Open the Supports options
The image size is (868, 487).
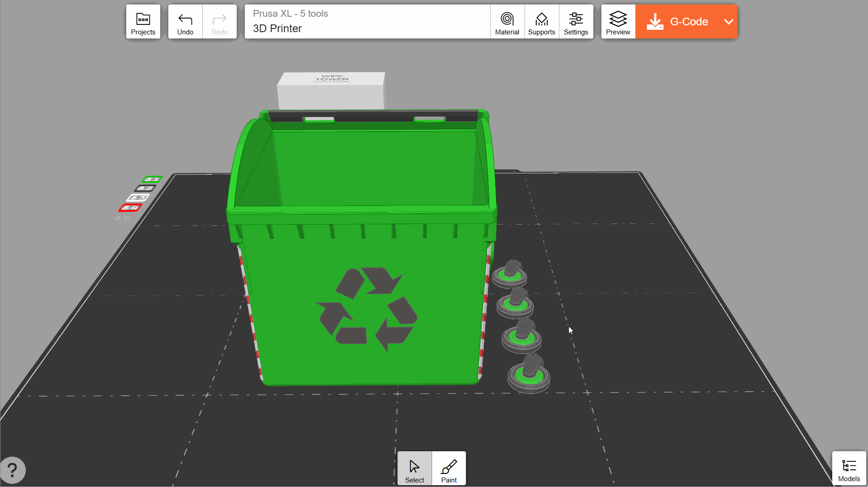coord(541,22)
